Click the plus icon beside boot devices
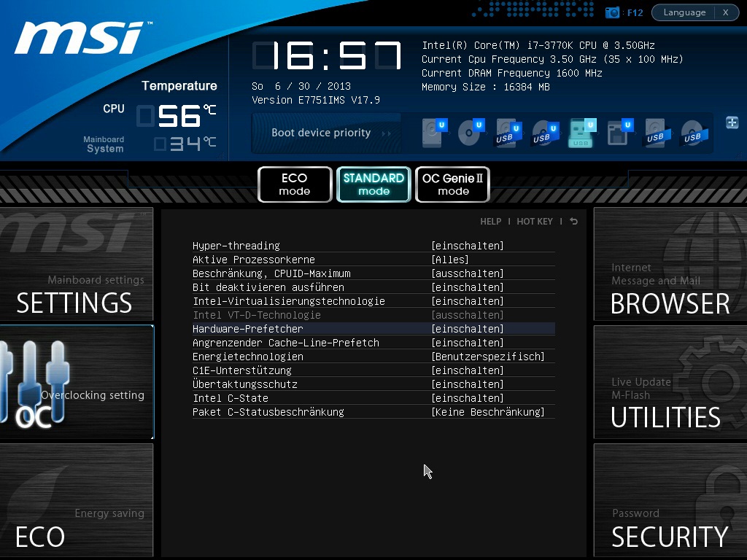This screenshot has width=747, height=560. [732, 122]
